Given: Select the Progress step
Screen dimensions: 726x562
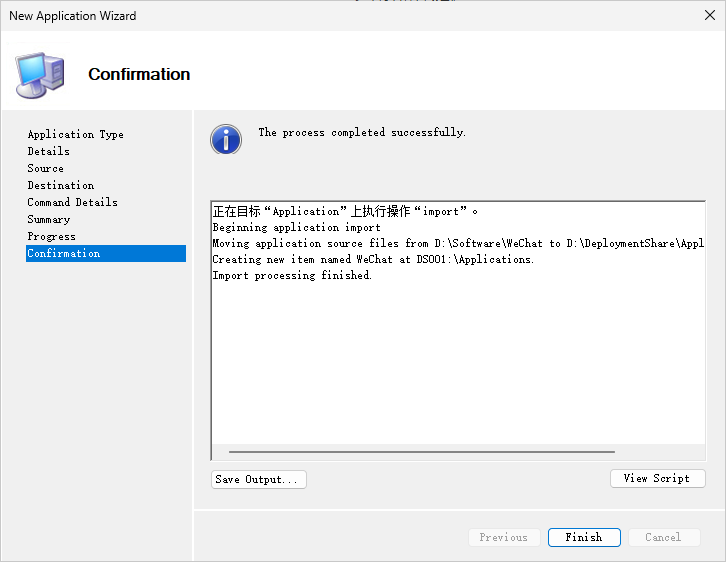Looking at the screenshot, I should [52, 236].
